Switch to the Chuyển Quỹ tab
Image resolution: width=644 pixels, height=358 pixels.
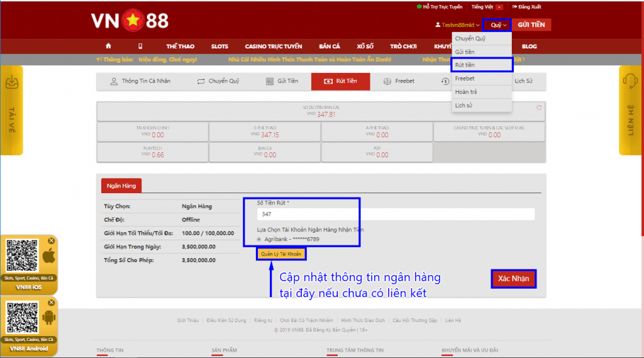point(218,81)
